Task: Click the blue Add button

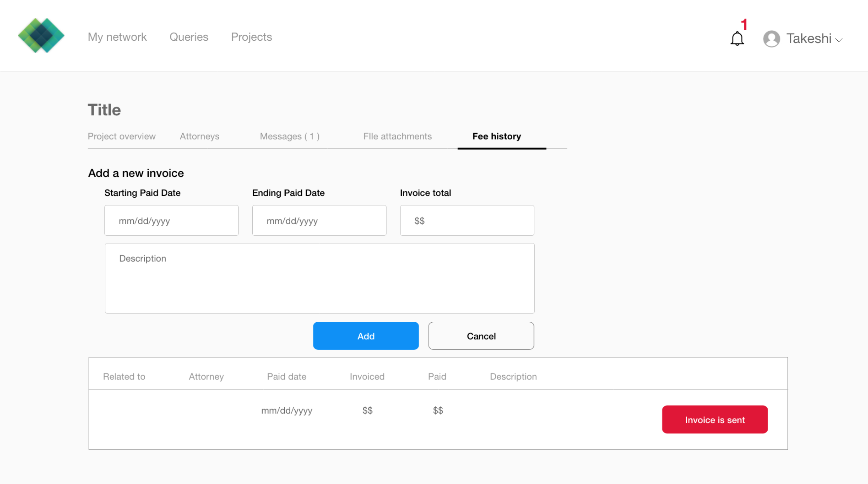Action: 366,336
